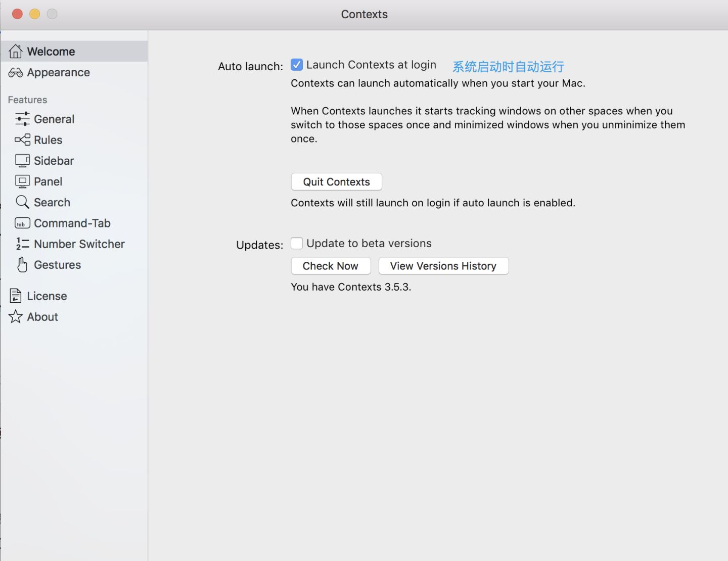Screen dimensions: 728x561
Task: Close the Contexts window with red button
Action: coord(17,14)
